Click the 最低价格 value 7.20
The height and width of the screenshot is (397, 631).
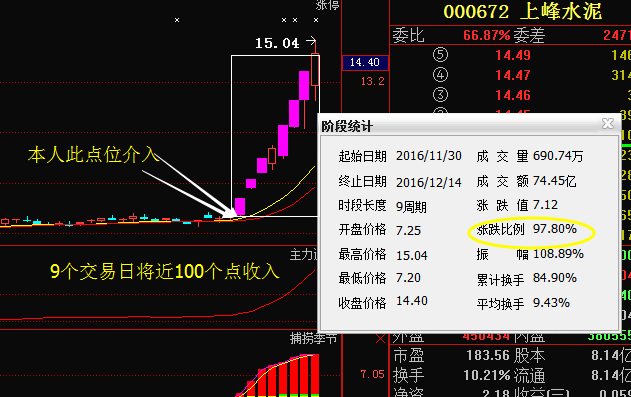point(408,278)
